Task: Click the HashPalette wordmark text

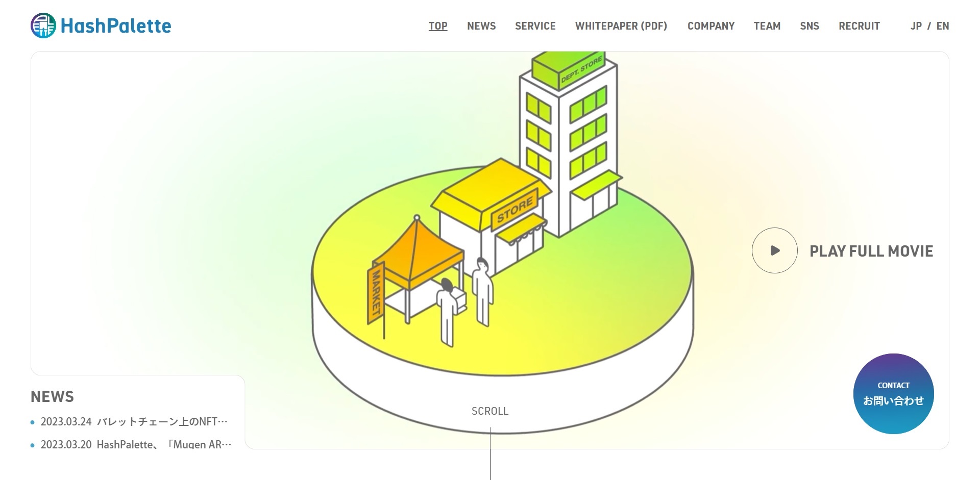Action: click(116, 26)
